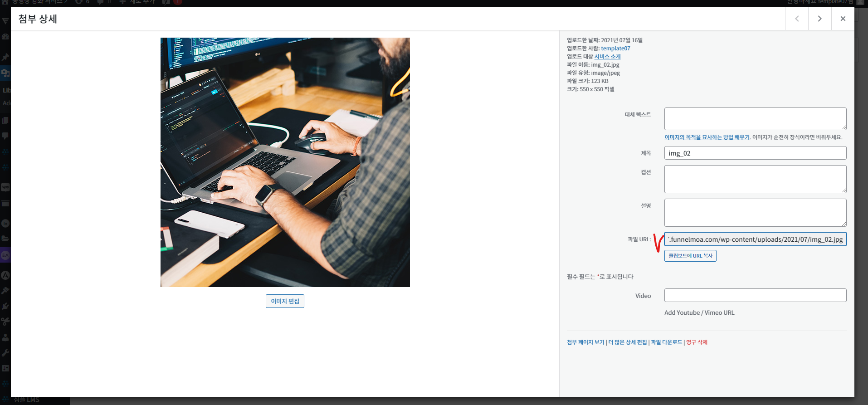Open Users person icon in WordPress sidebar

coord(5,337)
